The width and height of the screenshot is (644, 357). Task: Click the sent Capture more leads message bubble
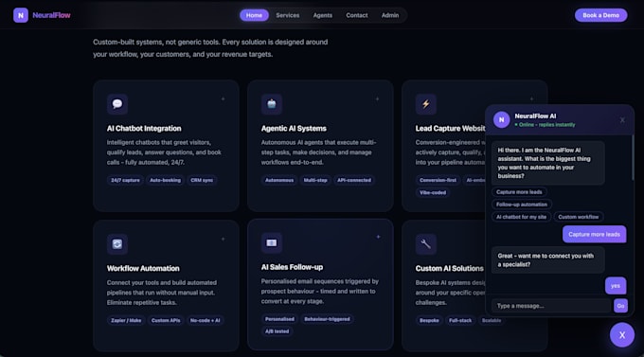[x=595, y=234]
